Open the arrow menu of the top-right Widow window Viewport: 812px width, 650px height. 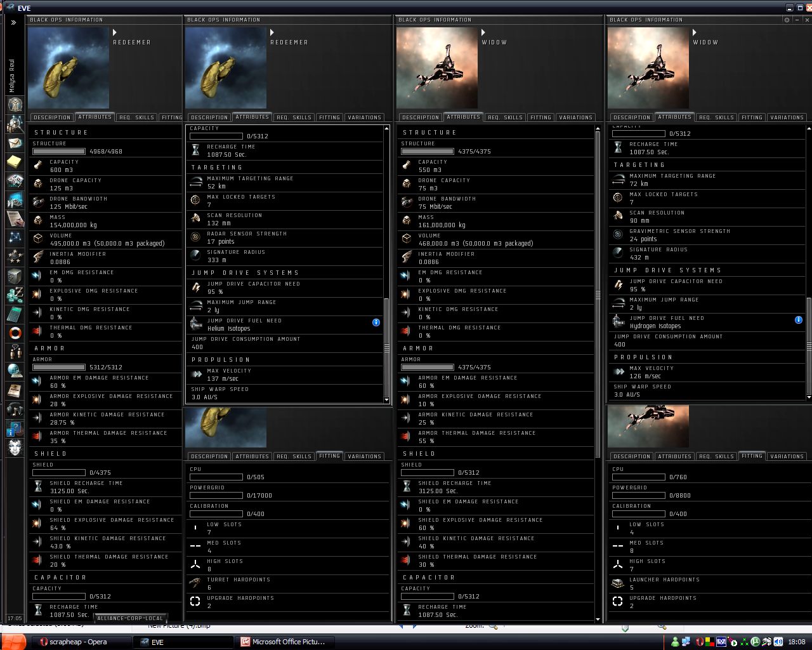[695, 32]
